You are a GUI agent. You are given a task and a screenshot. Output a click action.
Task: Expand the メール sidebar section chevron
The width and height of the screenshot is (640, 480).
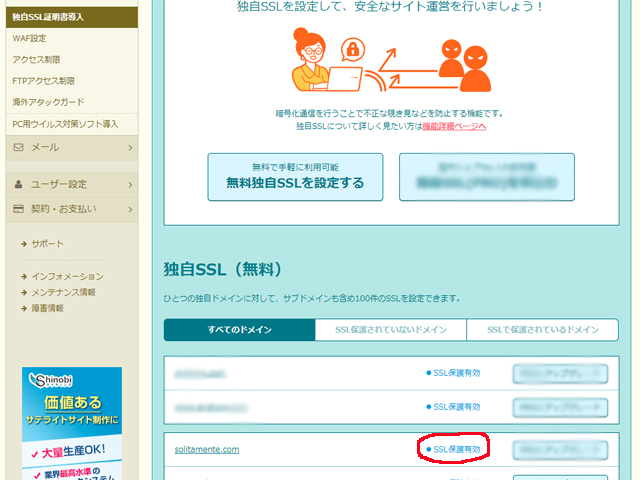(x=130, y=148)
